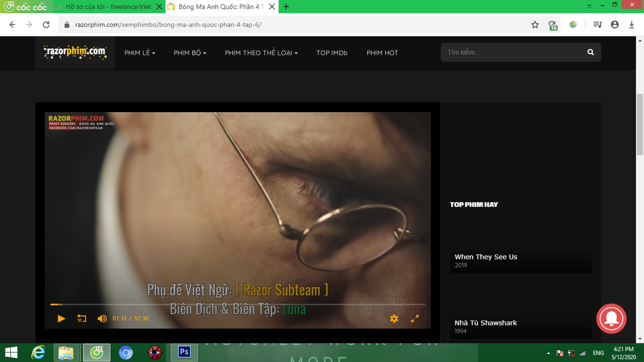Viewport: 644px width, 362px height.
Task: Open the Cốc Cốc browser menu
Action: click(25, 7)
